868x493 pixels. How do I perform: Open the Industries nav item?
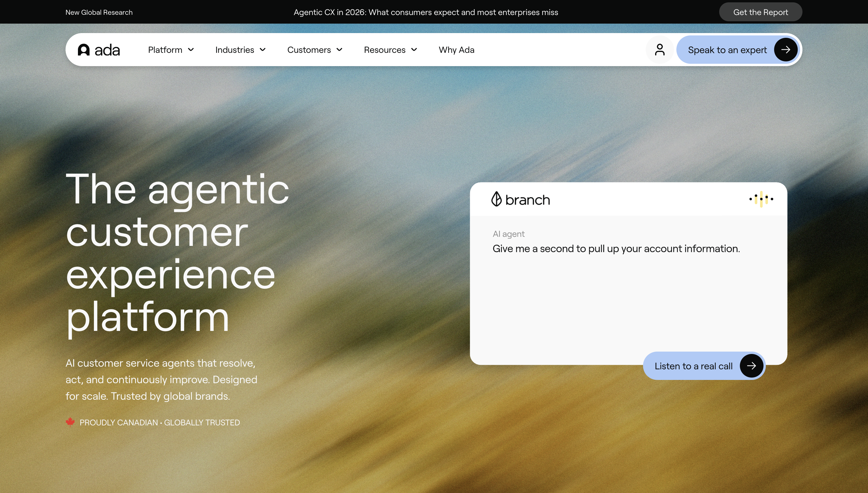pos(240,50)
